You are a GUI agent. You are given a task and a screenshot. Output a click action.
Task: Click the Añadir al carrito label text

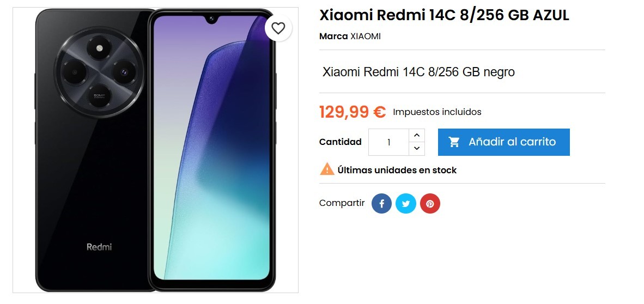512,142
